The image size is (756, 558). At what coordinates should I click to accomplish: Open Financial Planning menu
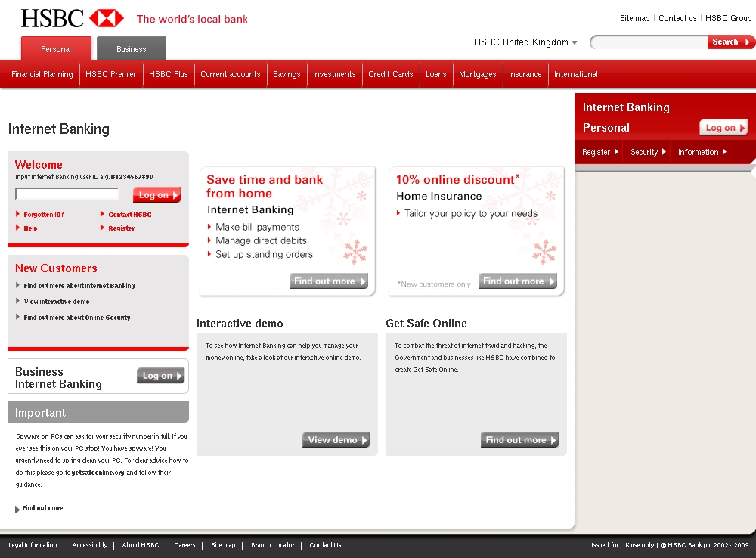(42, 74)
